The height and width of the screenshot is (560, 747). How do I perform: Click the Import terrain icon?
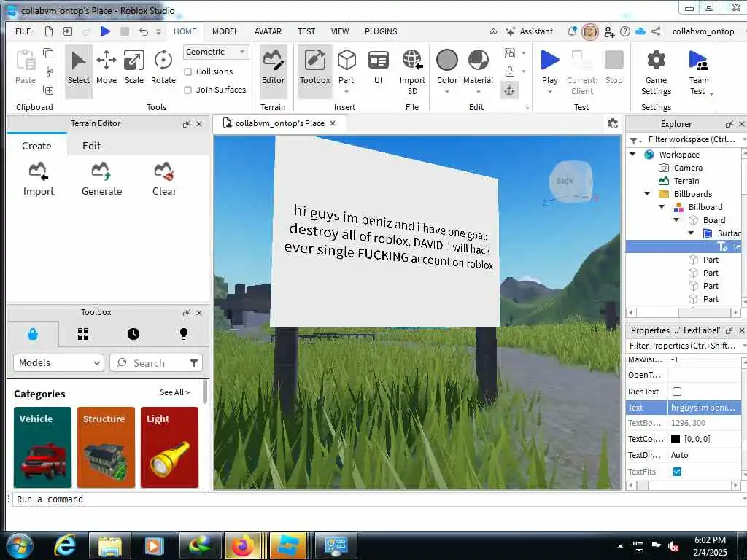[39, 179]
